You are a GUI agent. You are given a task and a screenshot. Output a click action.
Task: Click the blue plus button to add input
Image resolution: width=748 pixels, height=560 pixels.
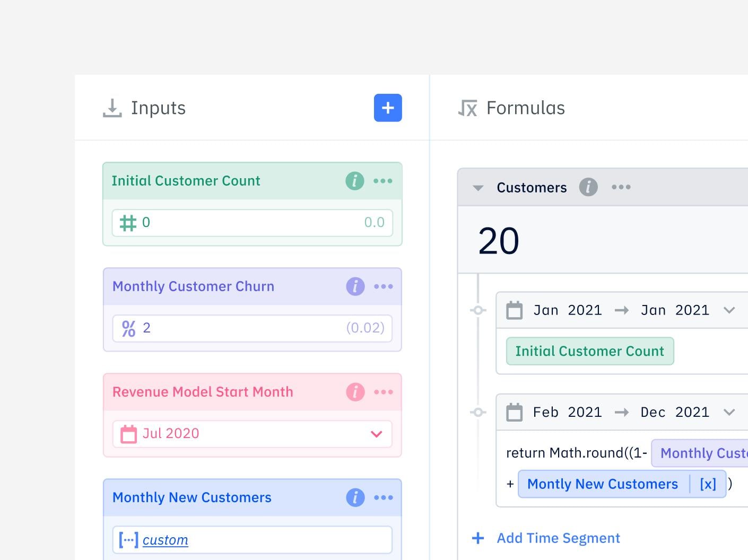[388, 108]
